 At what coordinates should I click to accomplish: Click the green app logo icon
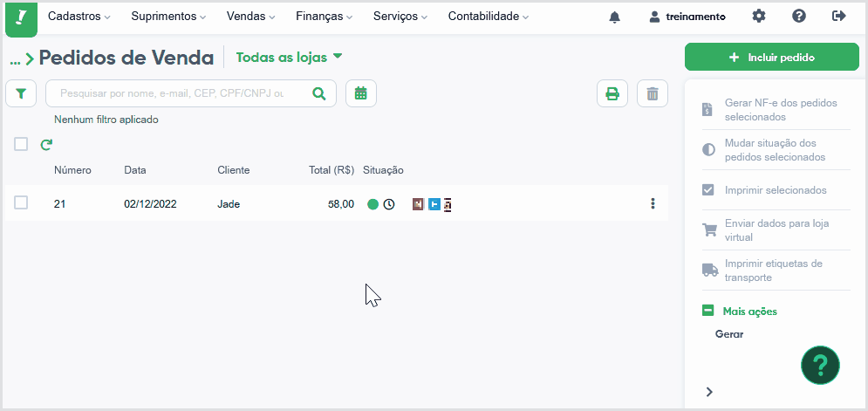pyautogui.click(x=21, y=18)
